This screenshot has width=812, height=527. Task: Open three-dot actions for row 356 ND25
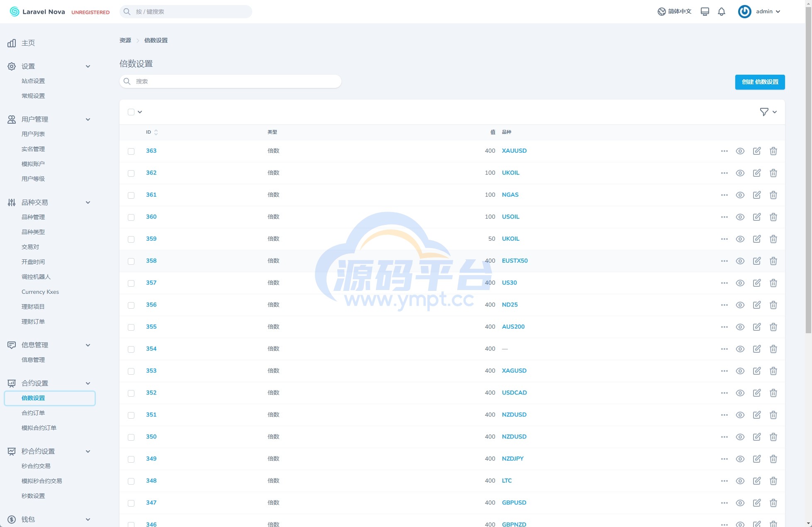tap(724, 305)
